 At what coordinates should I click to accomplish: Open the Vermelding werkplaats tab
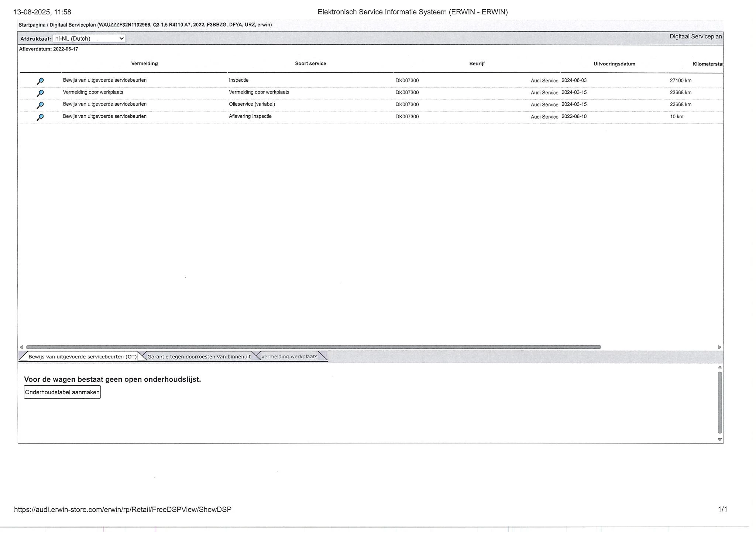[x=289, y=357]
